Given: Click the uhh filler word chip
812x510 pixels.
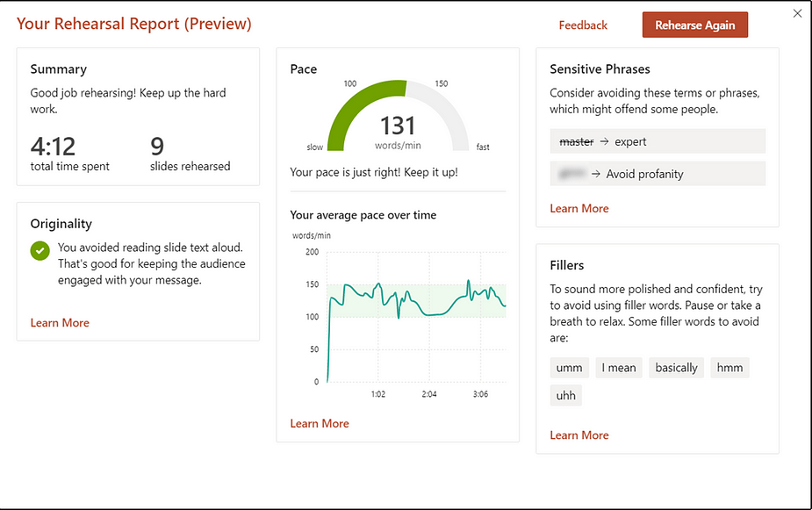Looking at the screenshot, I should pos(566,395).
